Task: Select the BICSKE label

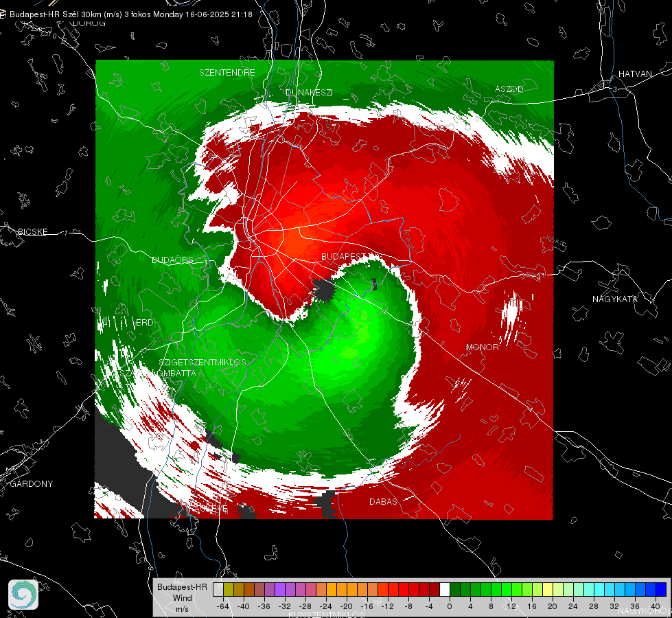Action: pyautogui.click(x=33, y=231)
